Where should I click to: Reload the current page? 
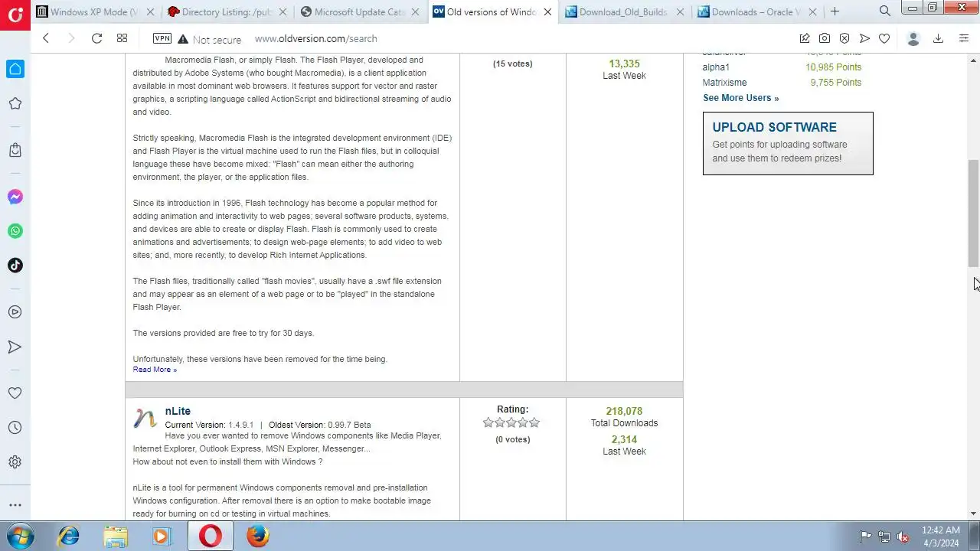(96, 38)
